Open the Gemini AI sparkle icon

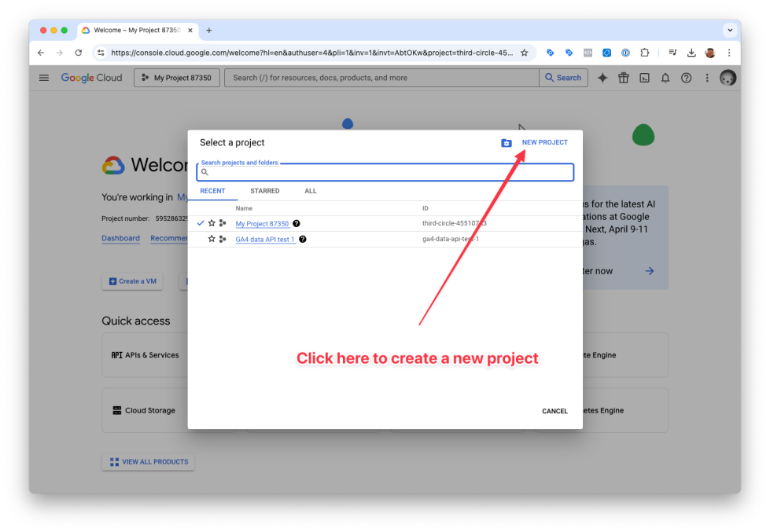[602, 78]
